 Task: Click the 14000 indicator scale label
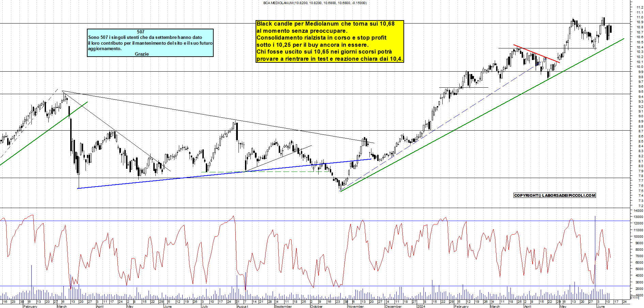638,211
